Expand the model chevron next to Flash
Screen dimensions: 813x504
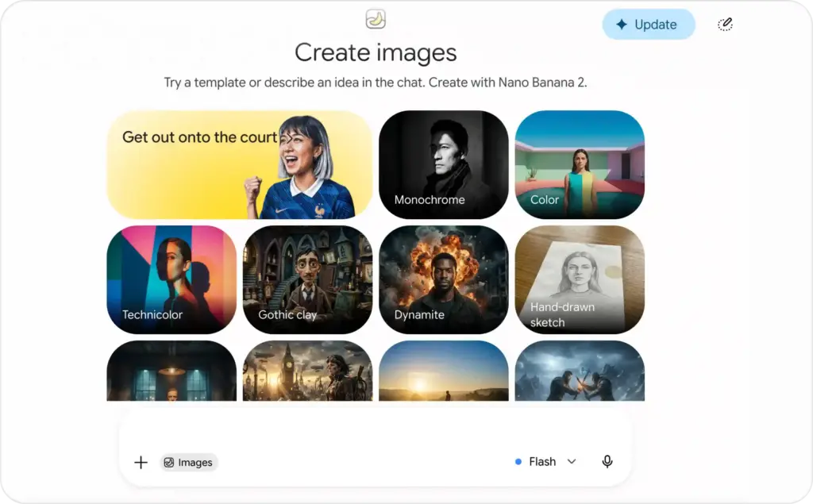(572, 461)
